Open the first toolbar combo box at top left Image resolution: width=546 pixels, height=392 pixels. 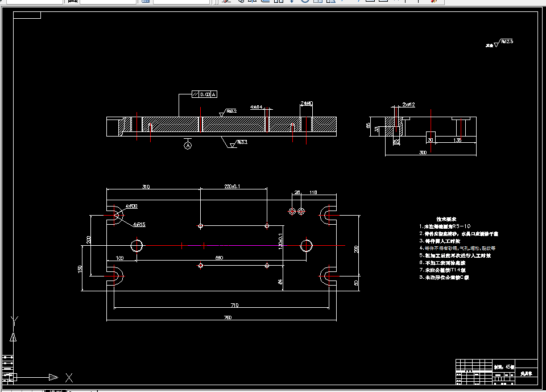tap(35, 1)
